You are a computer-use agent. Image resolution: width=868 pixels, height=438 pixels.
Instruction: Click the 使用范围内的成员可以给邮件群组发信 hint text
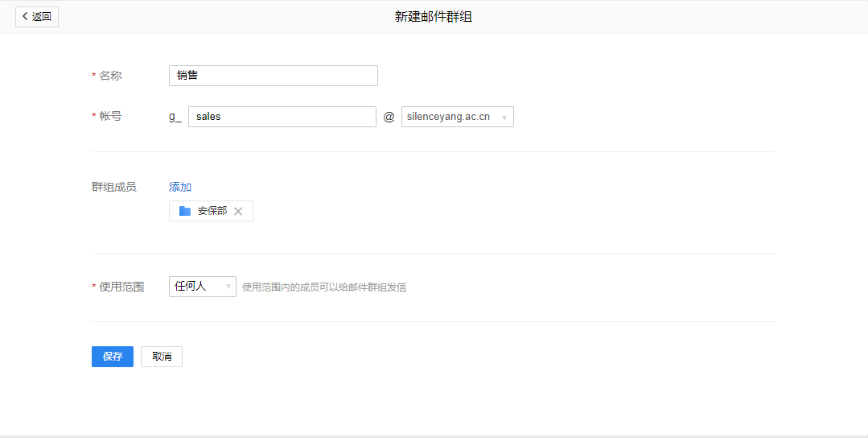[324, 287]
